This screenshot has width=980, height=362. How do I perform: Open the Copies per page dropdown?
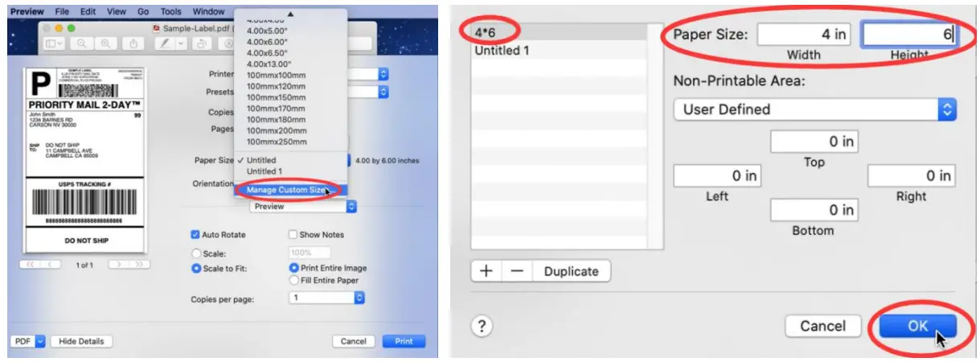pos(326,298)
